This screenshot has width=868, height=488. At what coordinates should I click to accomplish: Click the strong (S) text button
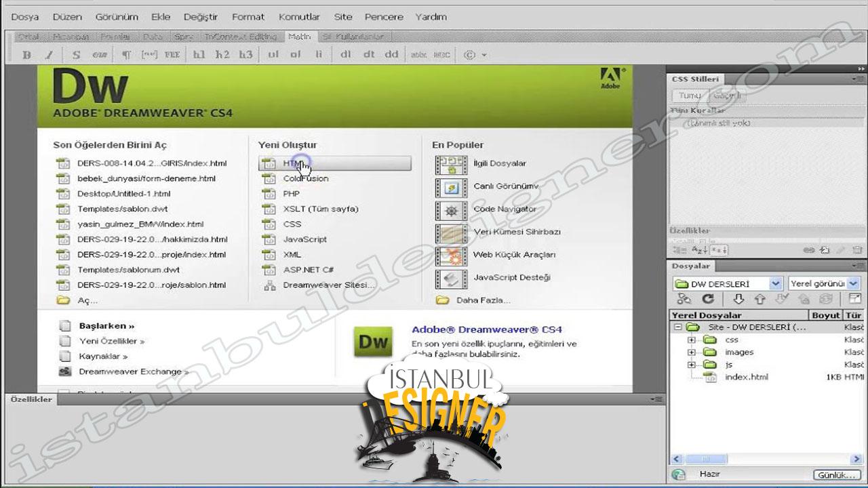point(76,56)
